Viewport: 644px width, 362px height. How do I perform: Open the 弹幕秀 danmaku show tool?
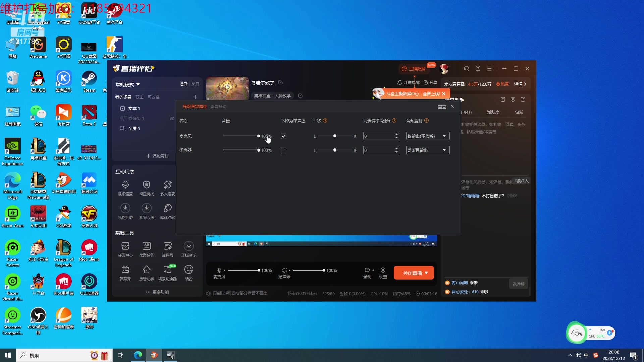coord(125,270)
